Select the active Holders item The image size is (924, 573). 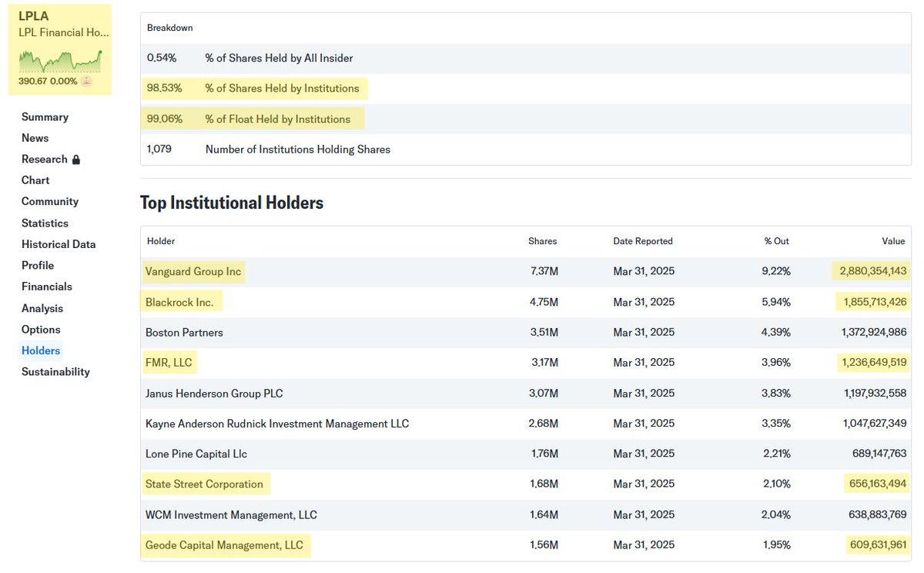[x=41, y=350]
